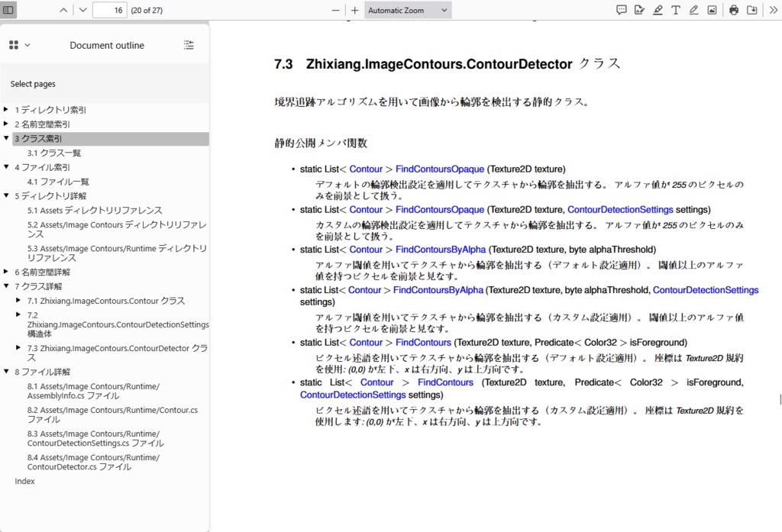Open the sidebar view chevron menu
Viewport: 782px width, 532px height.
click(25, 46)
